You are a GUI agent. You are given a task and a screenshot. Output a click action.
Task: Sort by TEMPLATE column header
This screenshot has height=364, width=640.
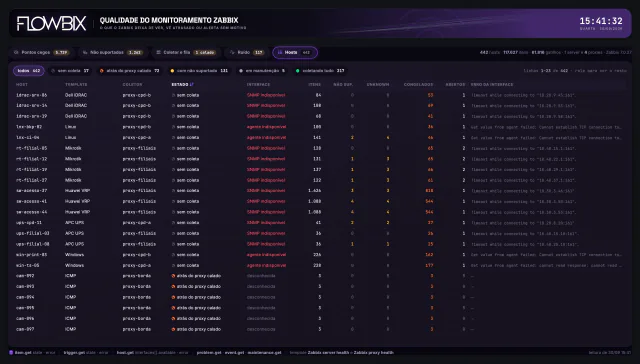click(76, 84)
